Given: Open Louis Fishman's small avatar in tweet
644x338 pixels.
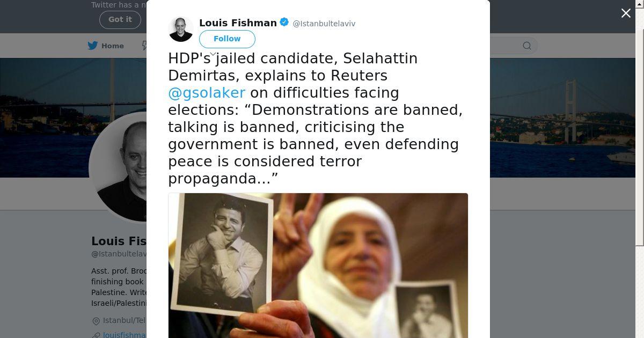Looking at the screenshot, I should (181, 29).
